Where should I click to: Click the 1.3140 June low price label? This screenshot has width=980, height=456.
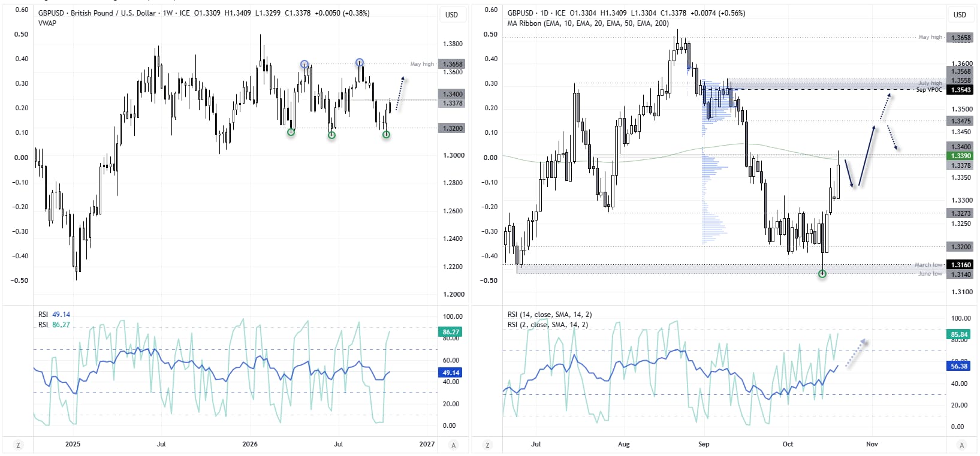tap(961, 274)
